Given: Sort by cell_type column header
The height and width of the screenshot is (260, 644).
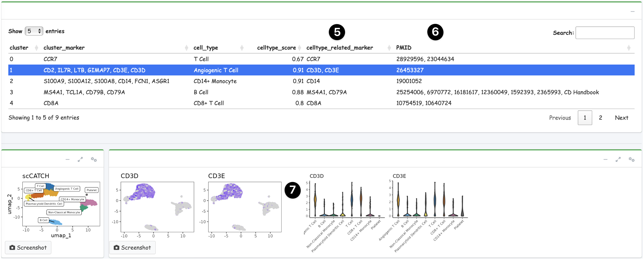Looking at the screenshot, I should 206,48.
